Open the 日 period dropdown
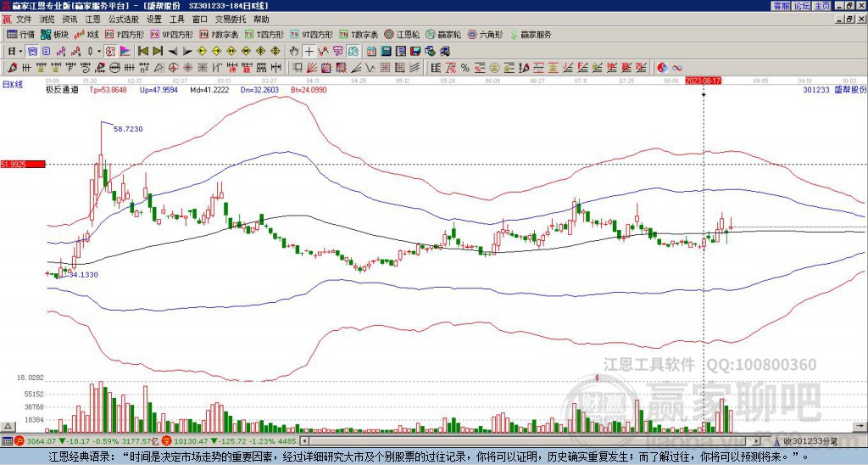 15,52
